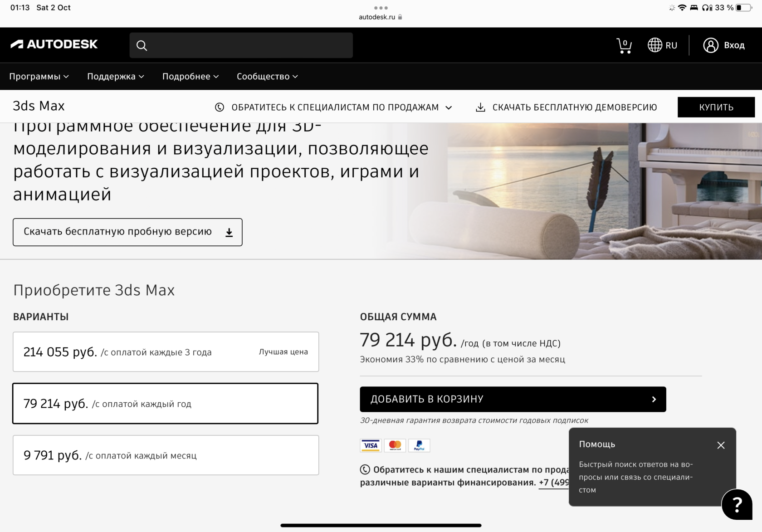Click the Экономия 33% savings text
The image size is (762, 532).
click(463, 360)
